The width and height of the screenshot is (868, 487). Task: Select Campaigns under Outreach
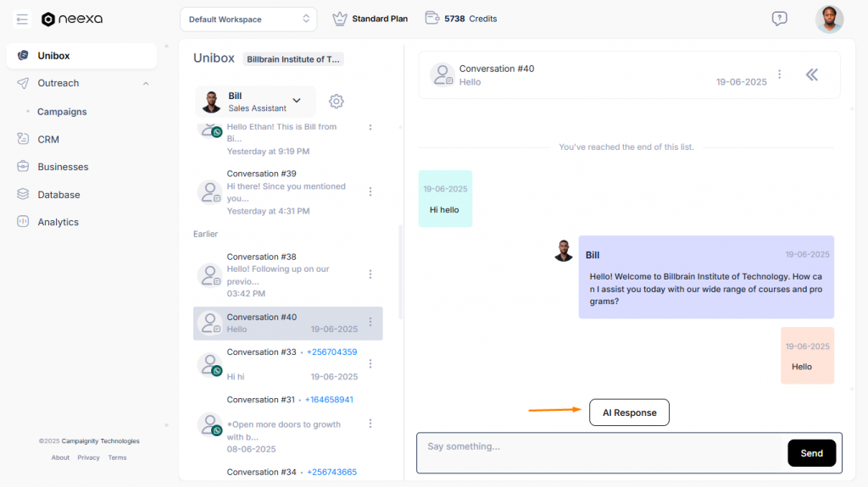[x=62, y=112]
